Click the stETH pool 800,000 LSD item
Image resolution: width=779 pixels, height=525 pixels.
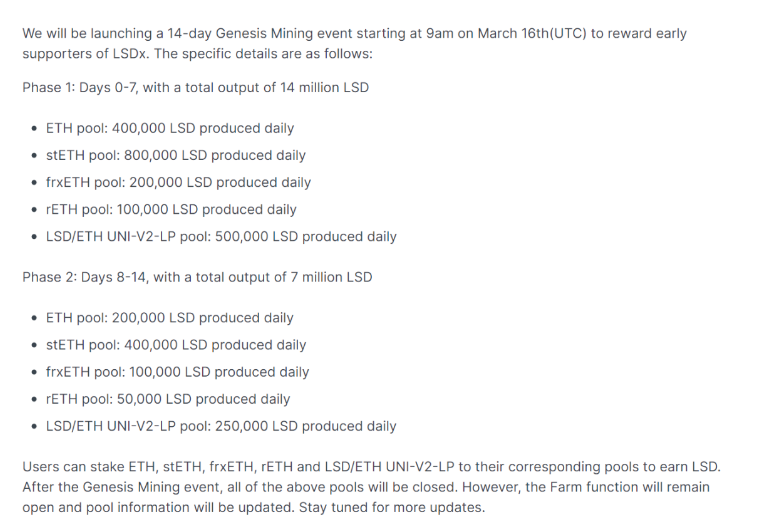tap(176, 155)
